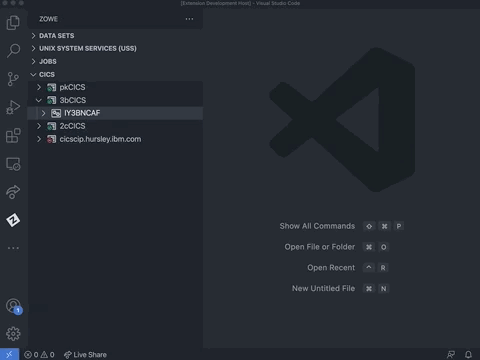Viewport: 480px width, 360px height.
Task: Click the Show All Commands hint
Action: (x=317, y=226)
